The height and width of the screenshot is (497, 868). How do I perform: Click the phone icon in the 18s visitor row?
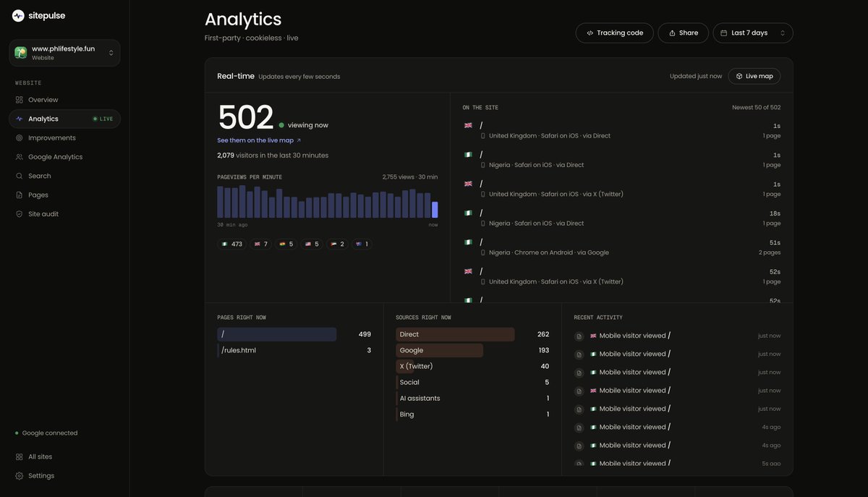pyautogui.click(x=483, y=224)
